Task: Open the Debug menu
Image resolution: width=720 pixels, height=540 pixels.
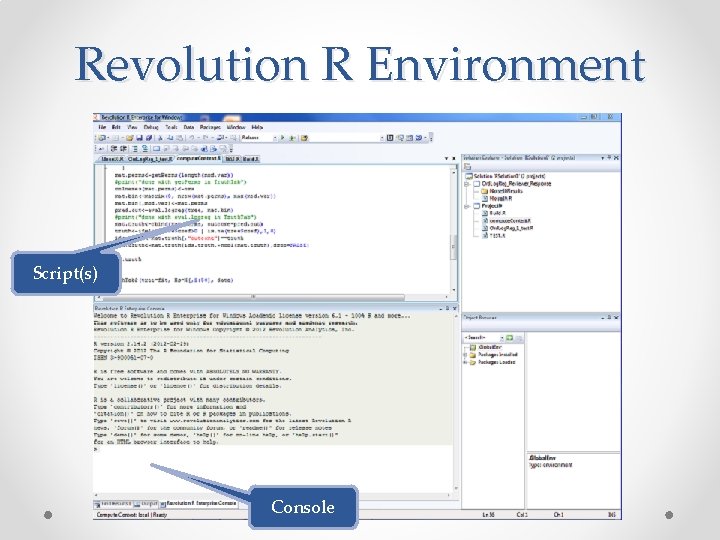Action: coord(151,127)
